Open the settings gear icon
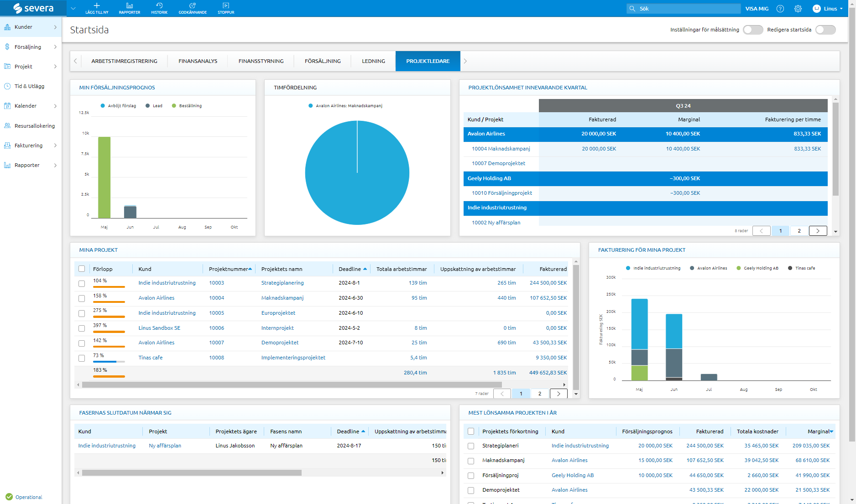Screen dimensions: 856x504 (798, 9)
